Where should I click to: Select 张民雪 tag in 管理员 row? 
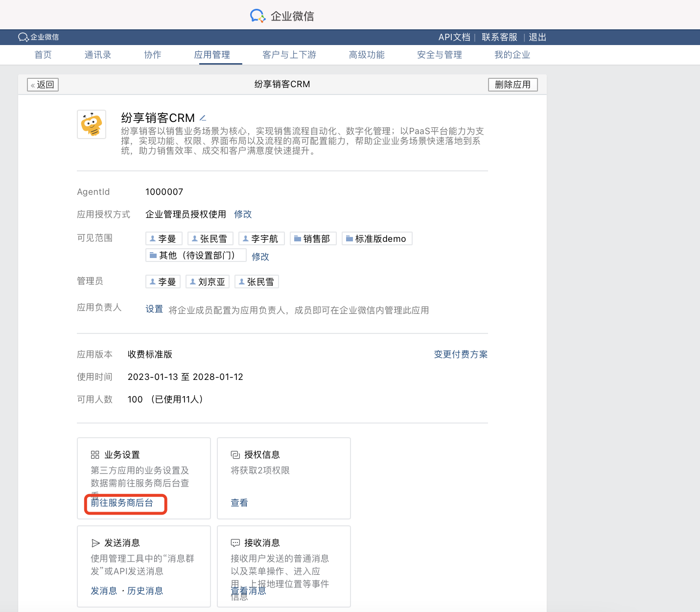257,282
